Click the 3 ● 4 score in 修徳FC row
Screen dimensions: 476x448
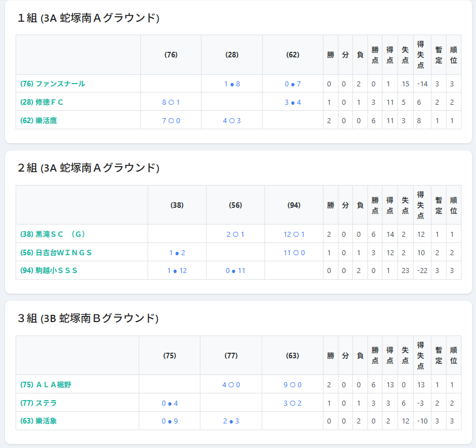293,102
